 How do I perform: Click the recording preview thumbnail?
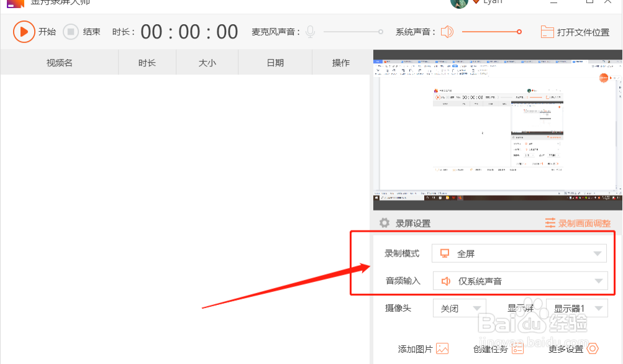[497, 130]
